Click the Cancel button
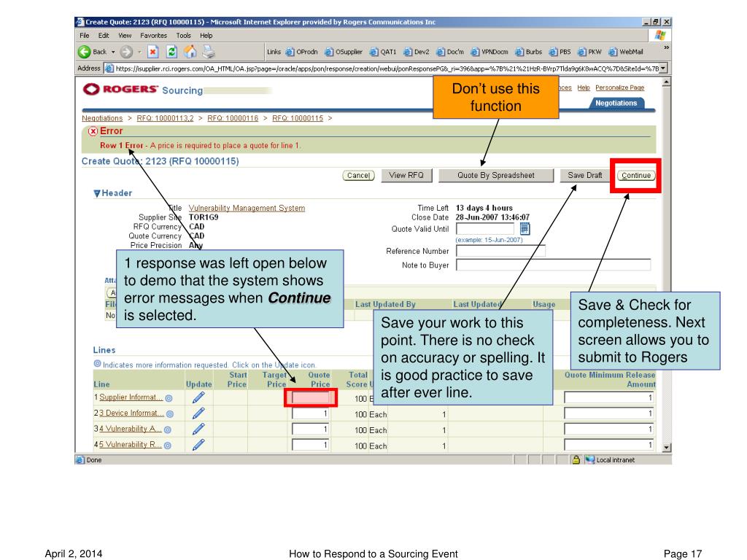 coord(359,176)
